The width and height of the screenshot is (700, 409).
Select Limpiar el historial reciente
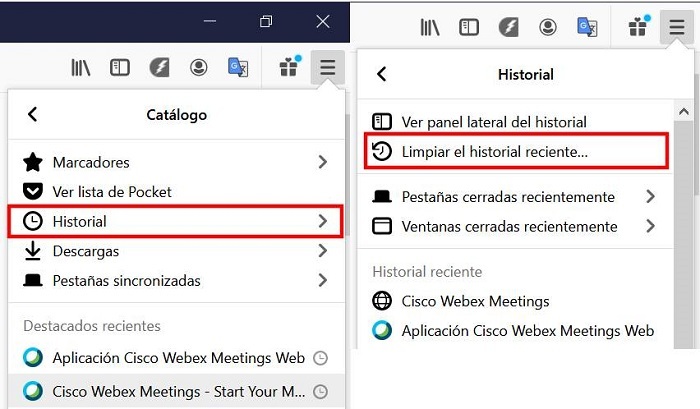tap(494, 152)
